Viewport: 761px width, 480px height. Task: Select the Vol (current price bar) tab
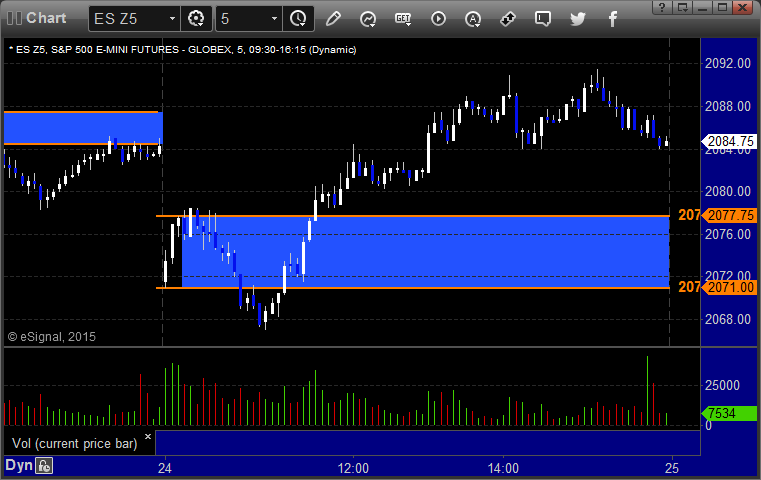(75, 444)
